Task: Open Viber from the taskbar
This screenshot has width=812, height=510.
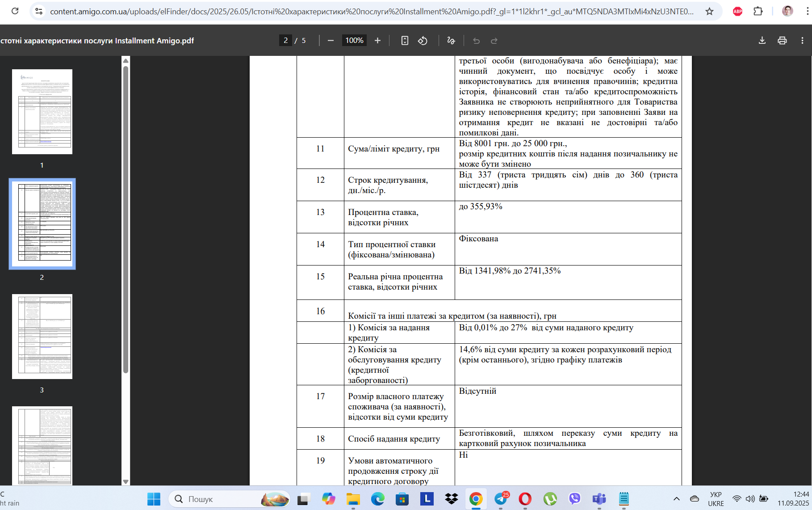Action: coord(574,499)
